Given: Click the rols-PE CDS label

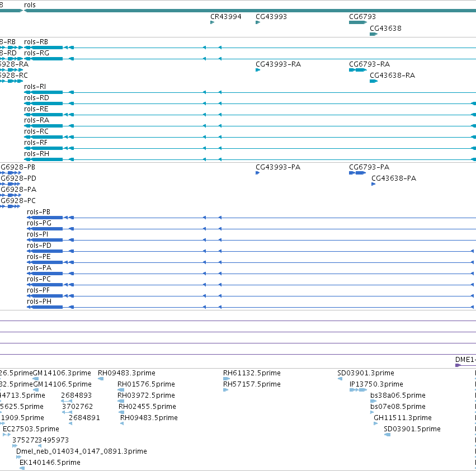Looking at the screenshot, I should point(39,257).
